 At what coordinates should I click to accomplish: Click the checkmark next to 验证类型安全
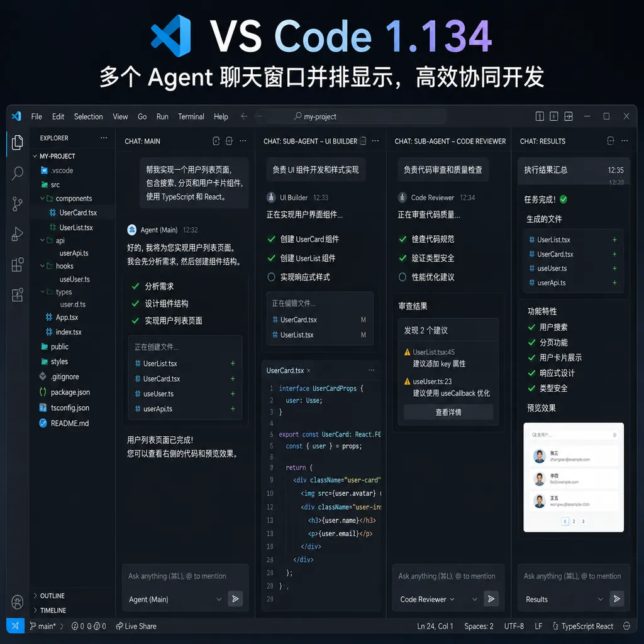coord(403,258)
